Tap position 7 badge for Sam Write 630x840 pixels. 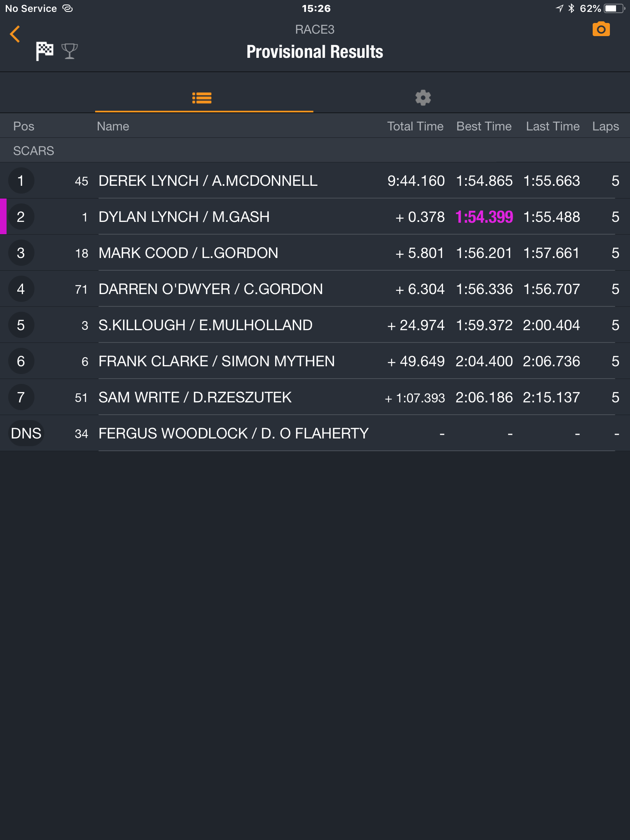pyautogui.click(x=21, y=397)
